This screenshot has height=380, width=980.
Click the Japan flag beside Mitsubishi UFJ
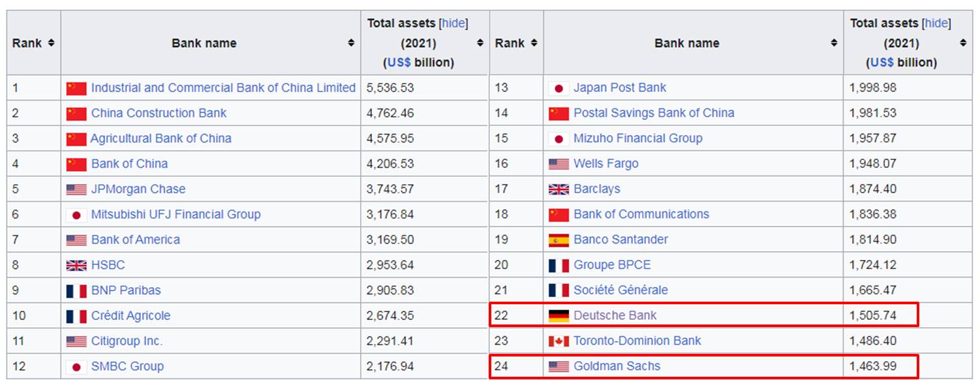point(76,215)
